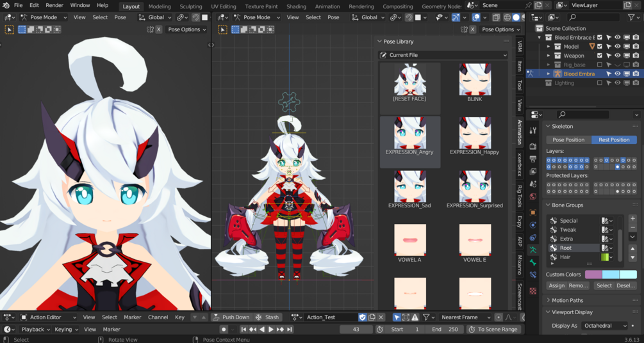Enable the Lighting collection checkbox

coord(600,83)
